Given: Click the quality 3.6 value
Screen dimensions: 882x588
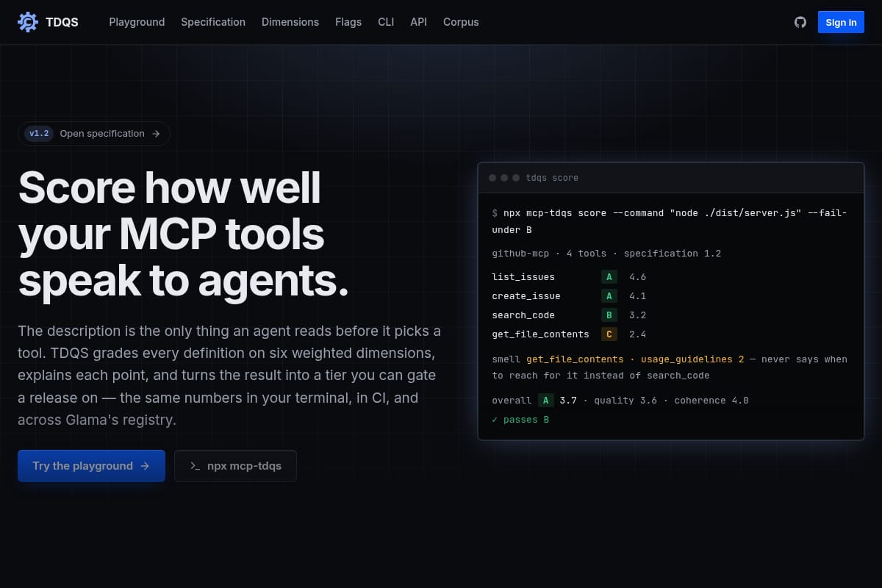Looking at the screenshot, I should coord(625,401).
